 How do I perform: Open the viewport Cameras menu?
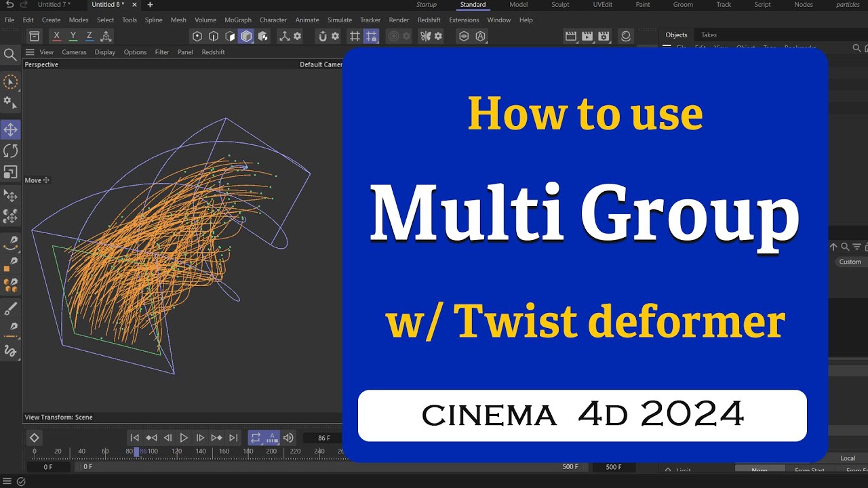pyautogui.click(x=74, y=52)
